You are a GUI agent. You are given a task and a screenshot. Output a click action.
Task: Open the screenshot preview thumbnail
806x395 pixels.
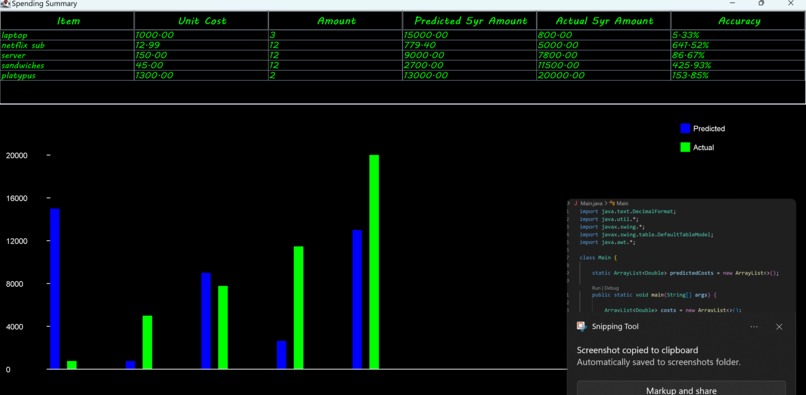(681, 256)
